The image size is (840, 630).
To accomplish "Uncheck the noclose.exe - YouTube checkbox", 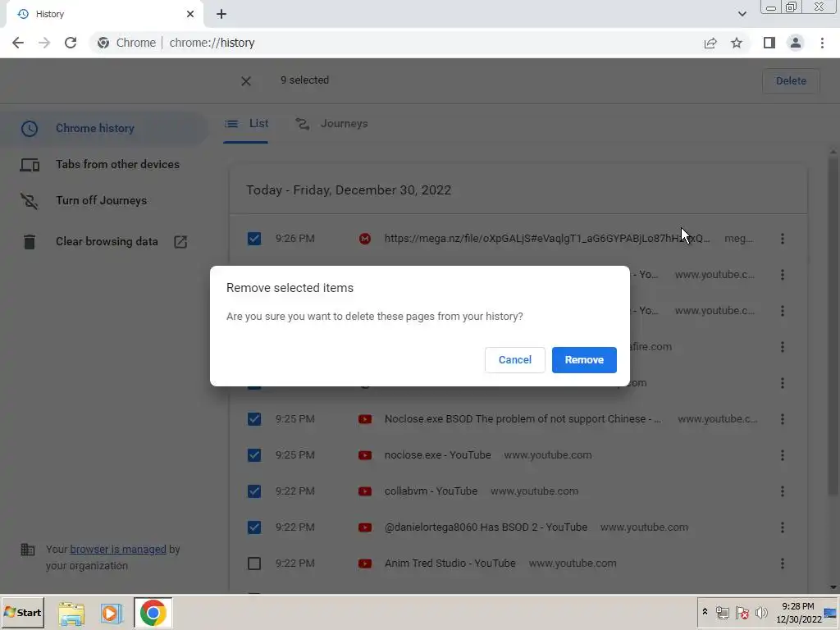I will pyautogui.click(x=254, y=455).
